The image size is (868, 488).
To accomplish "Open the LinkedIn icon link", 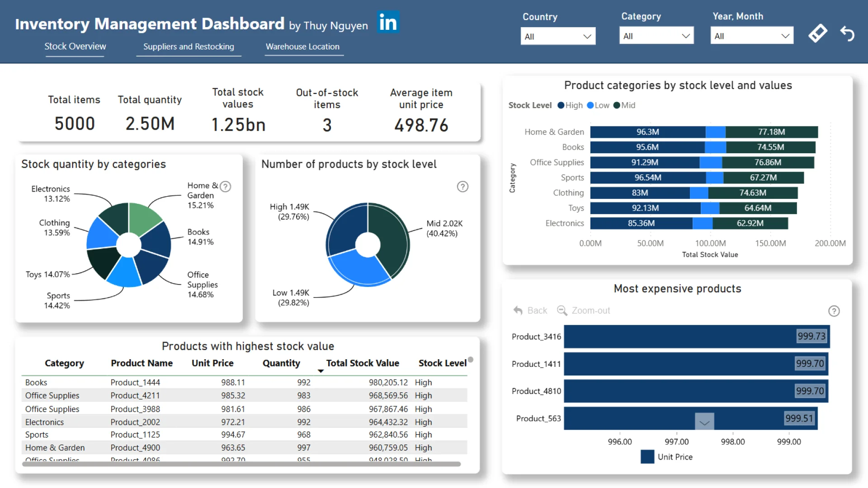I will click(388, 22).
